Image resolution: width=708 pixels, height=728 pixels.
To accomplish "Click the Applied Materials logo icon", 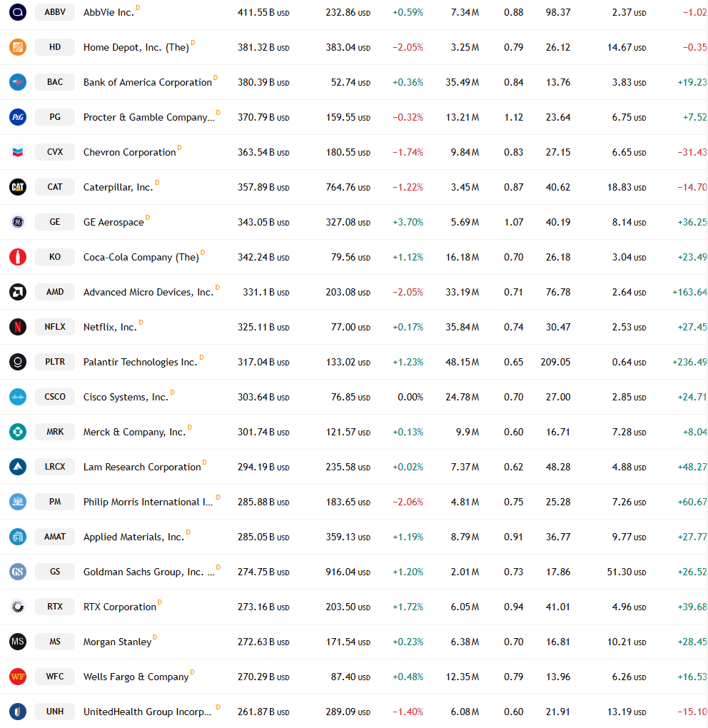I will 18,537.
